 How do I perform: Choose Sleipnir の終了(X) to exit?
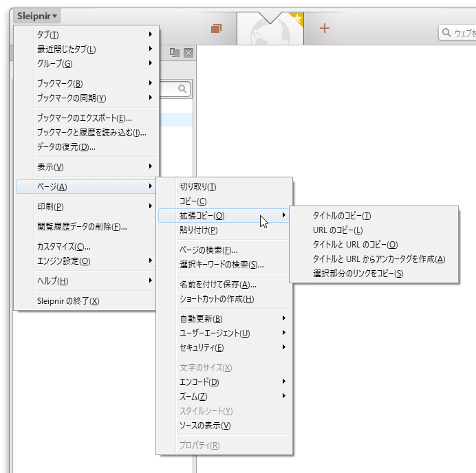click(x=86, y=300)
